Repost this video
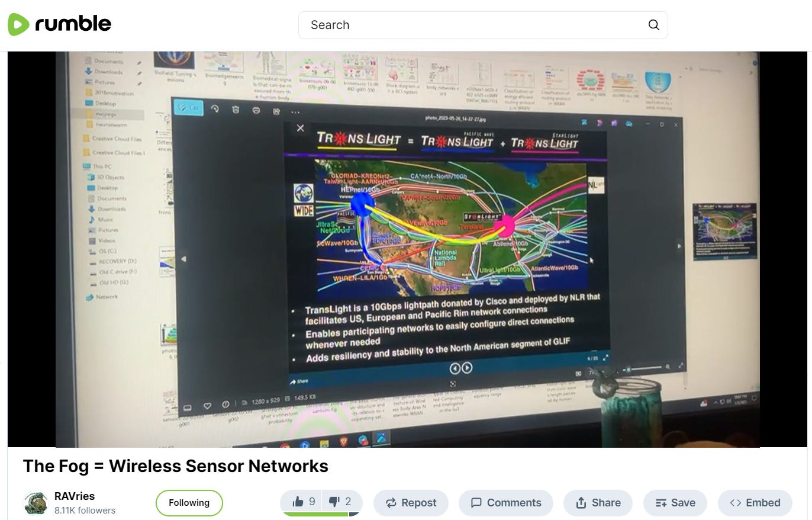This screenshot has width=812, height=520. click(411, 503)
